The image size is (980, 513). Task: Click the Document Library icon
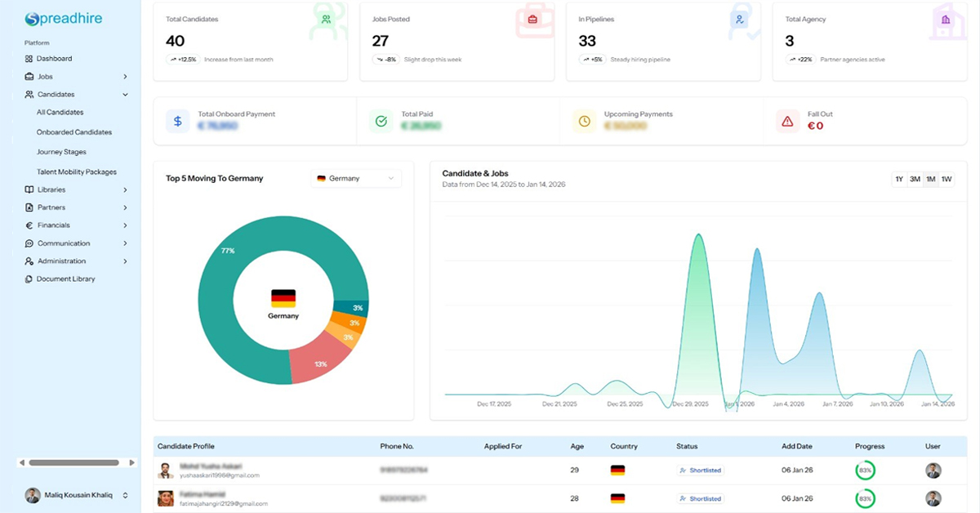click(29, 279)
